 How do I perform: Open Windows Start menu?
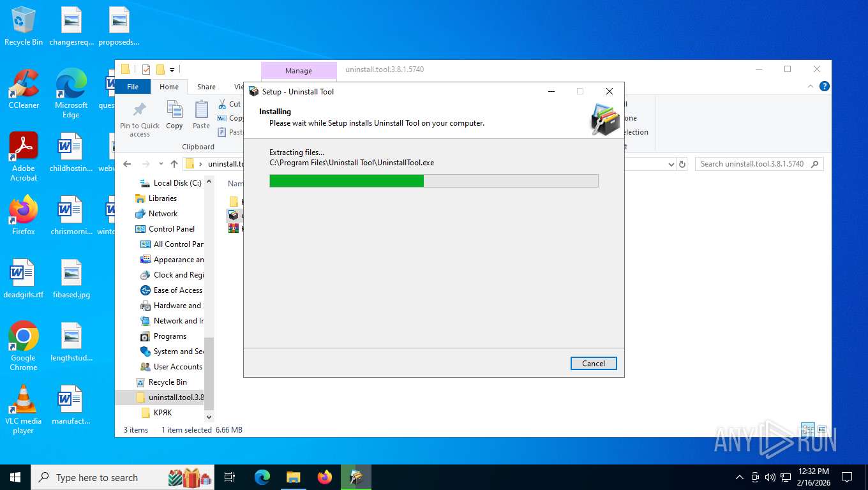pyautogui.click(x=15, y=477)
